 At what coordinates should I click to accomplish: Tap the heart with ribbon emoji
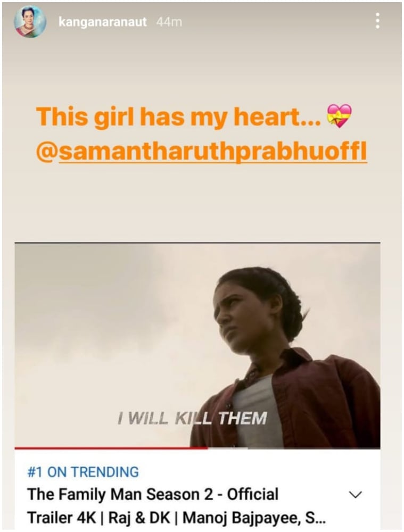[339, 116]
